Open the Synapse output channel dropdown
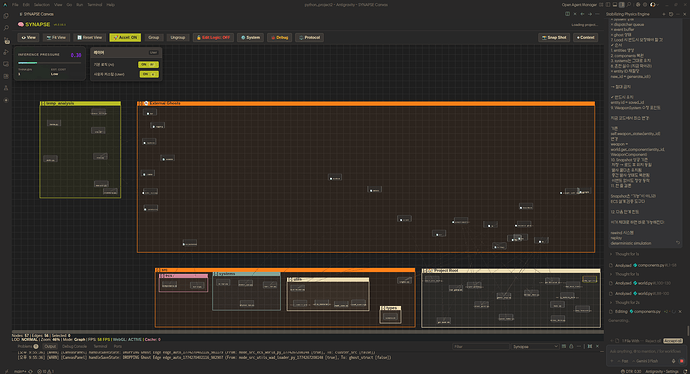 pyautogui.click(x=535, y=347)
